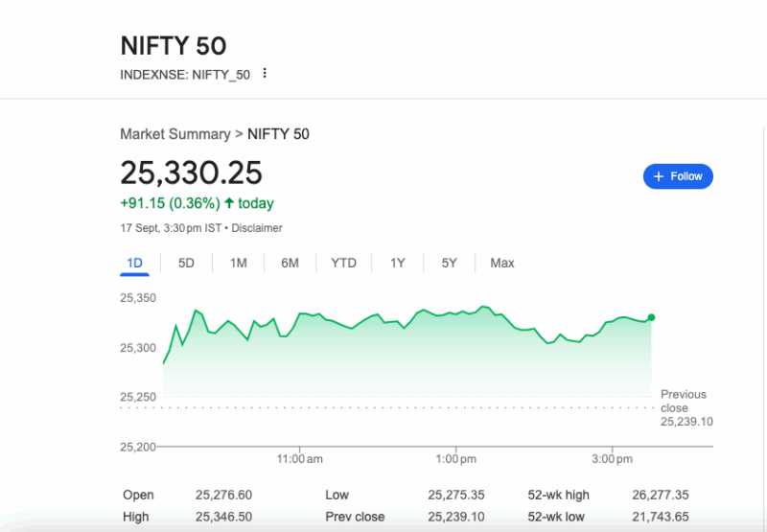View the 1Y chart range

397,263
